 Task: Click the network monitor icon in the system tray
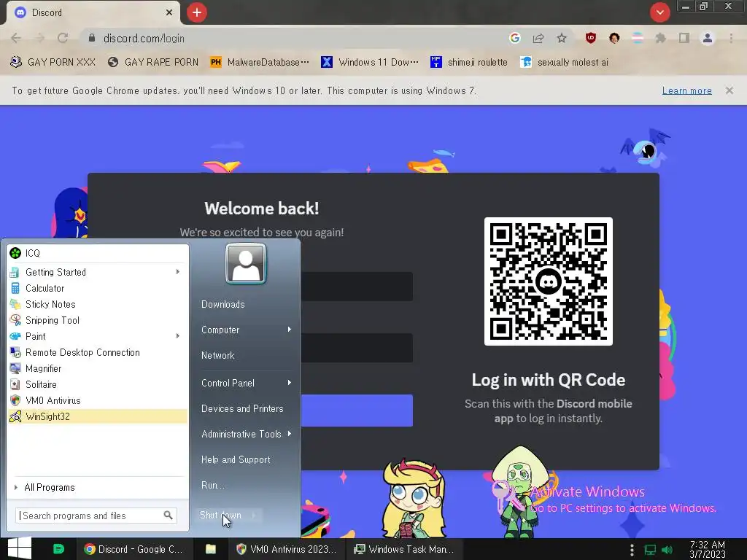coord(650,550)
